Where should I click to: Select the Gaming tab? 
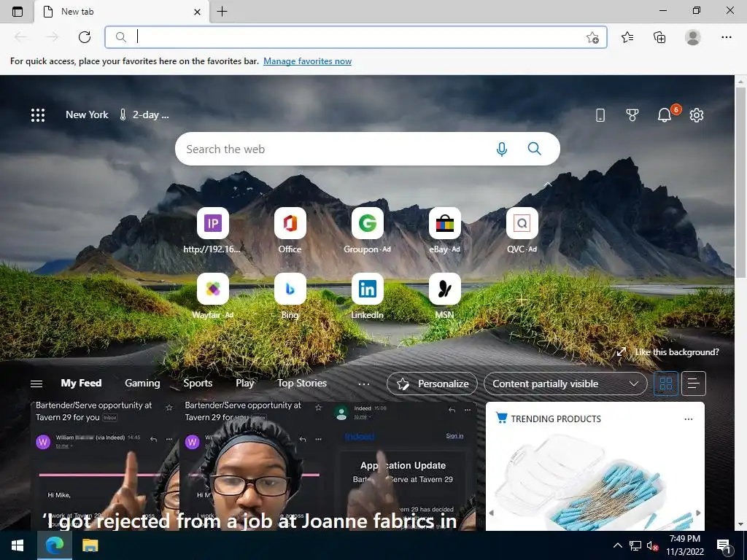click(142, 383)
